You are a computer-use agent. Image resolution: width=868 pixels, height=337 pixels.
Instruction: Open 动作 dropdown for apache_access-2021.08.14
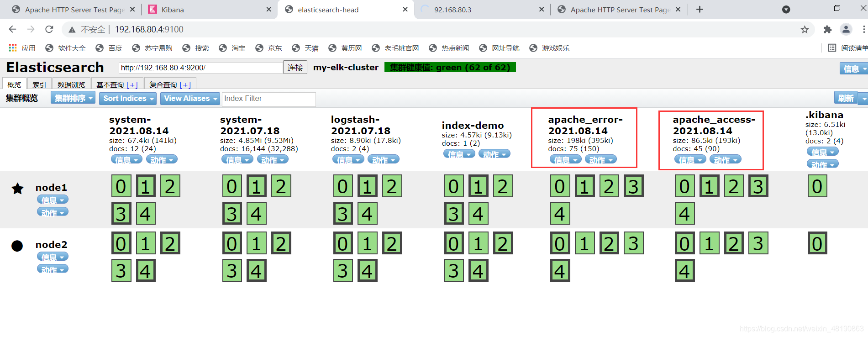click(726, 159)
